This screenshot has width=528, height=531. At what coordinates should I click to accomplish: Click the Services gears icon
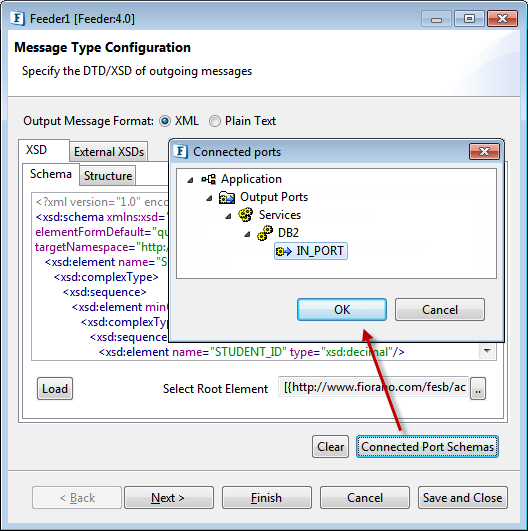point(246,215)
